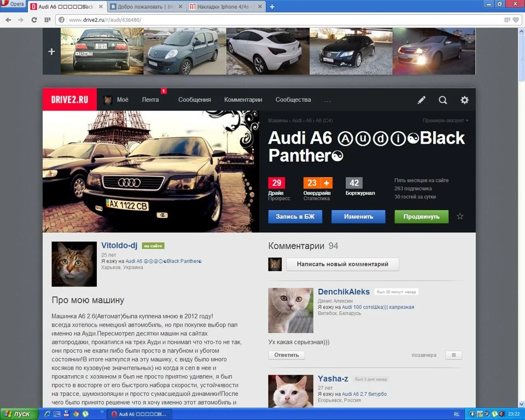Click the orange plus next to Овердрайв score
Image resolution: width=525 pixels, height=420 pixels.
pos(326,183)
